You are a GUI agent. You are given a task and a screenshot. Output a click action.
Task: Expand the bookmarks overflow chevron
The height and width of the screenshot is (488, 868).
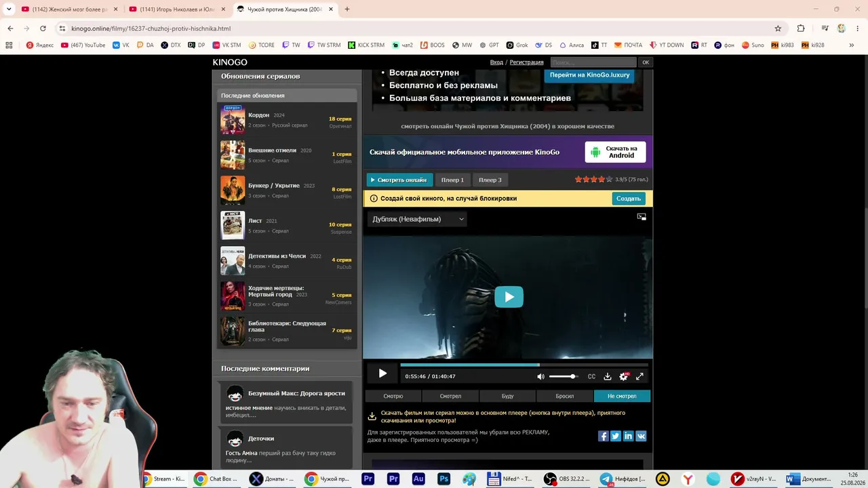852,45
